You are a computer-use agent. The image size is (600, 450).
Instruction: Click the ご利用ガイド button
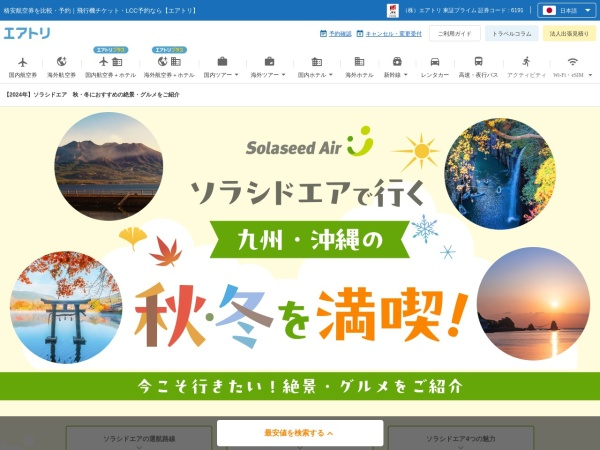coord(455,34)
